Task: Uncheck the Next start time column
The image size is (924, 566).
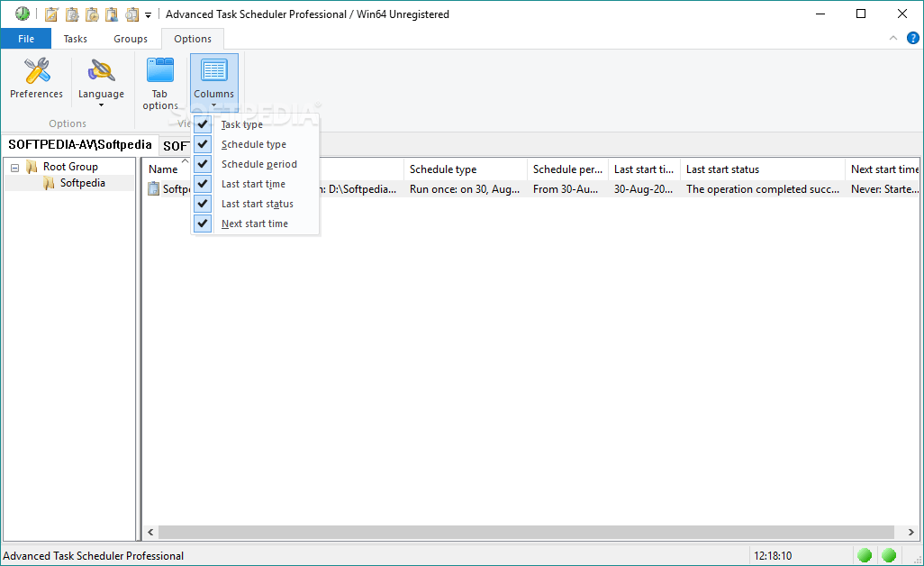Action: [202, 223]
